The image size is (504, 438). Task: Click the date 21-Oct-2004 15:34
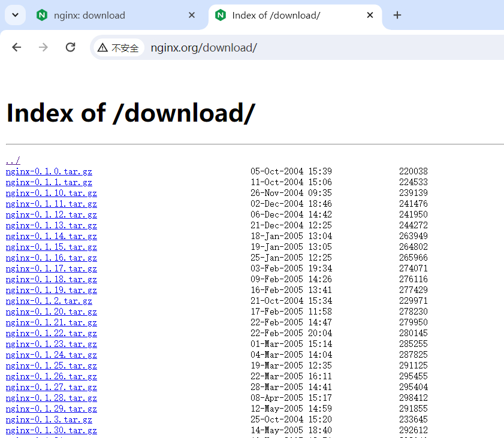tap(291, 301)
